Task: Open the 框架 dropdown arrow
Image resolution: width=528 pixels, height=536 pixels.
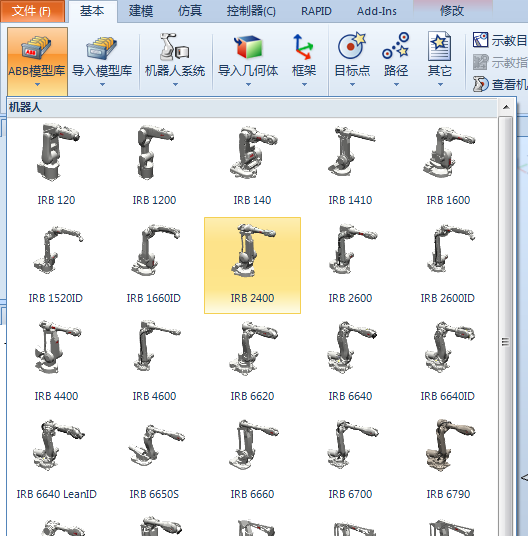Action: (304, 84)
